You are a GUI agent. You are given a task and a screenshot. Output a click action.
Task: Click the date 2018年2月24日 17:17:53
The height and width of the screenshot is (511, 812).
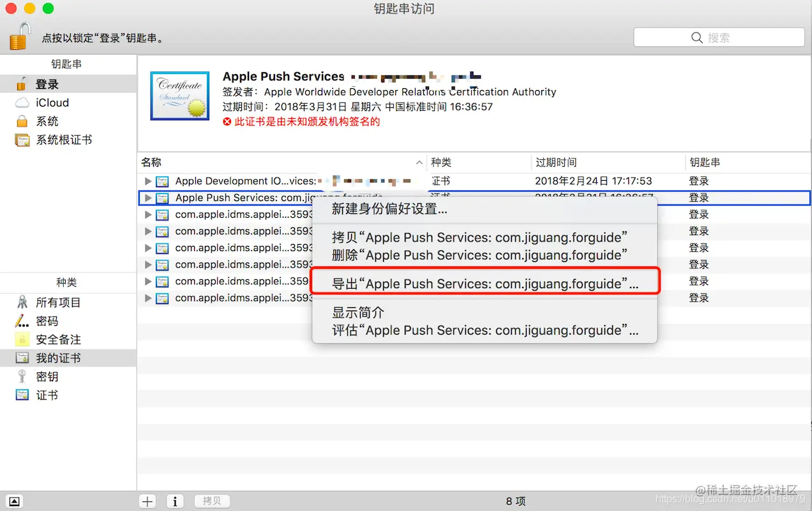tap(593, 181)
